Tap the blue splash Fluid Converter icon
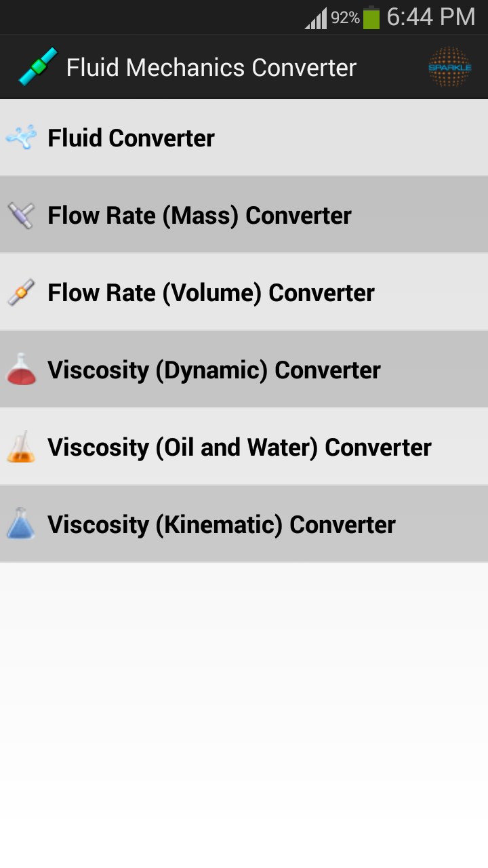 [22, 138]
